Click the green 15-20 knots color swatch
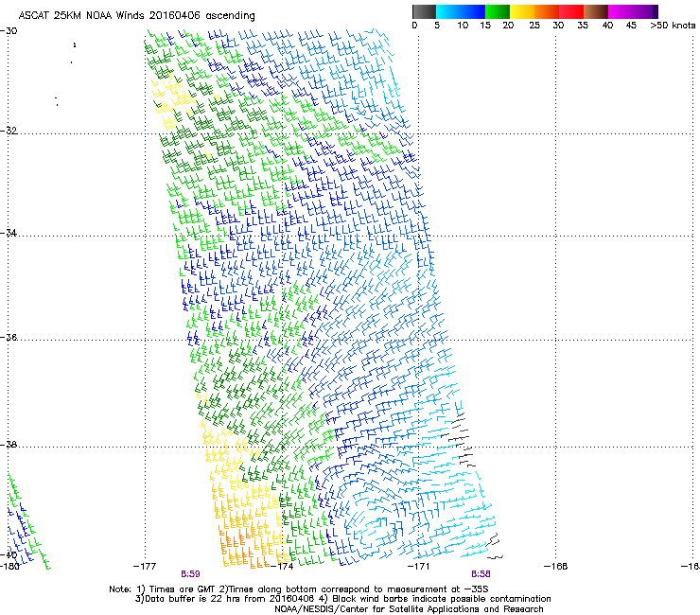 (498, 11)
